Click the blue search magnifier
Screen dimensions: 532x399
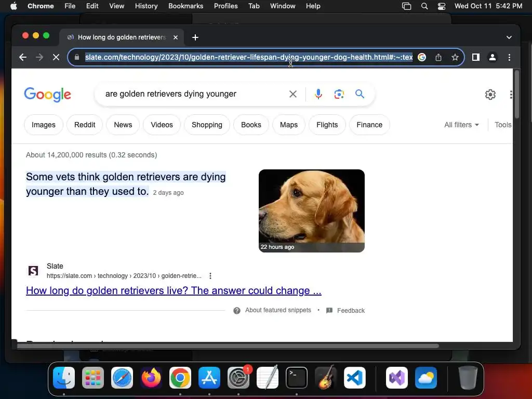coord(360,94)
